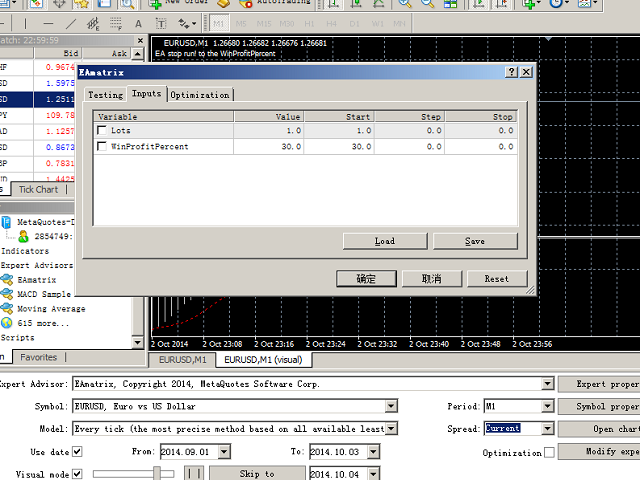Toggle the Use date checkbox
The height and width of the screenshot is (480, 640).
click(x=77, y=451)
